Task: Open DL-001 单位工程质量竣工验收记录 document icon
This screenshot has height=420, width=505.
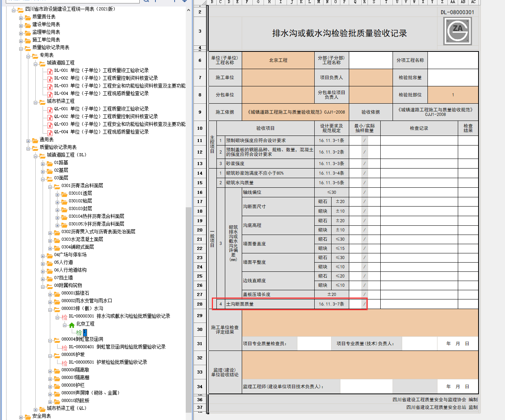Action: (x=50, y=71)
